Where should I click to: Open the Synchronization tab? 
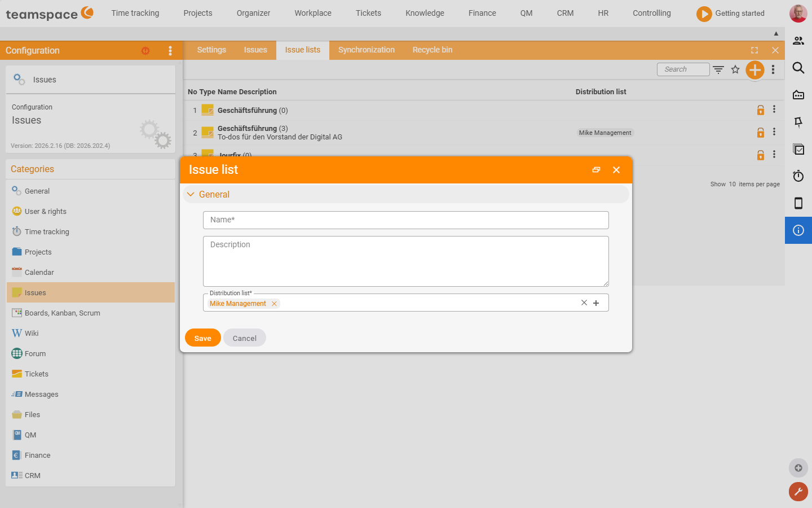pos(367,50)
